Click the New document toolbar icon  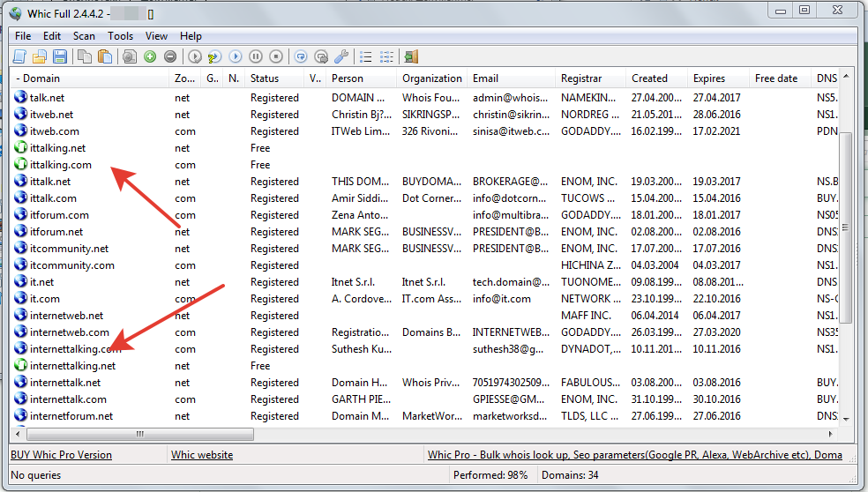pyautogui.click(x=19, y=56)
